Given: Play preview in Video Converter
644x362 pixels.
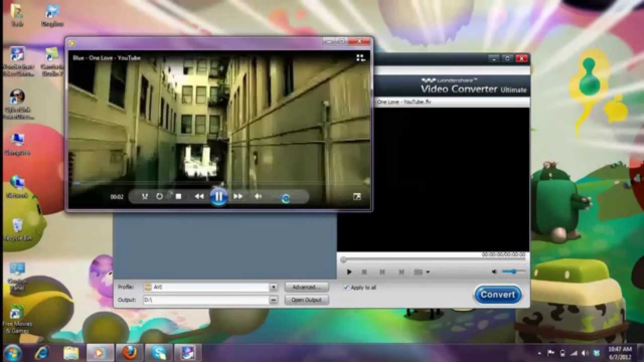Looking at the screenshot, I should [x=349, y=272].
